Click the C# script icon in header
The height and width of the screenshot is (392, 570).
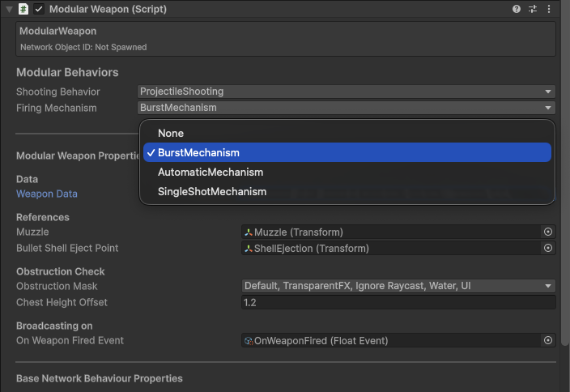click(23, 9)
